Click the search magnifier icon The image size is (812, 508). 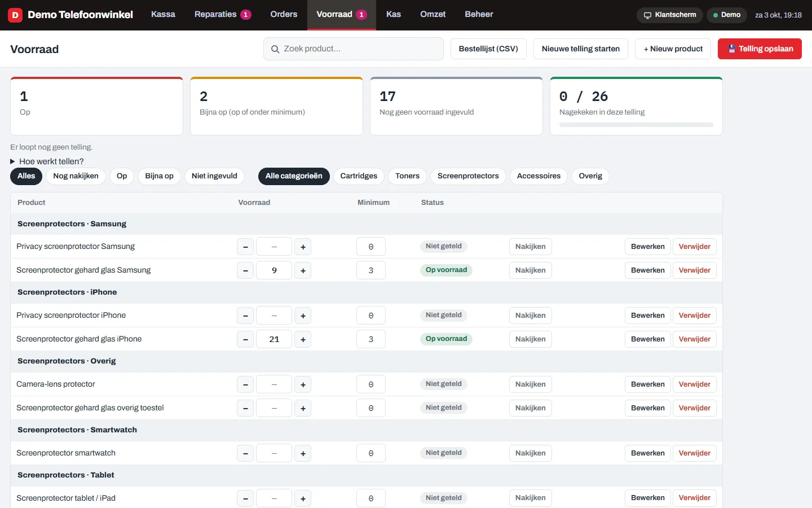pyautogui.click(x=275, y=49)
